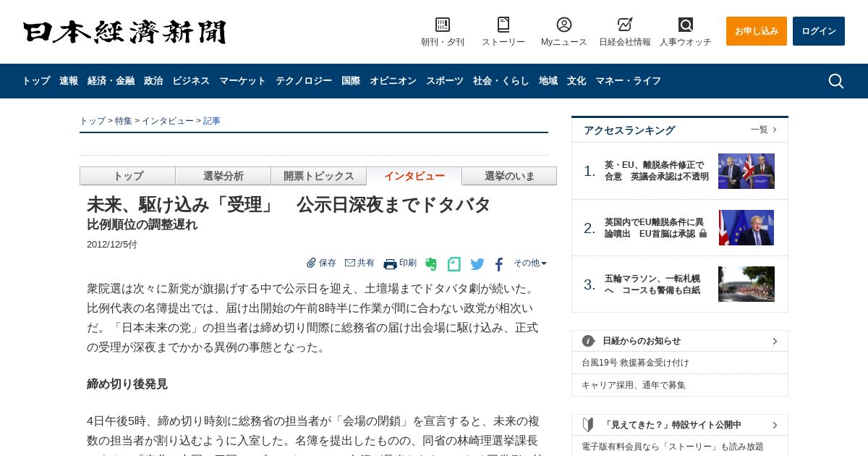Open 地域 section
868x456 pixels.
548,81
